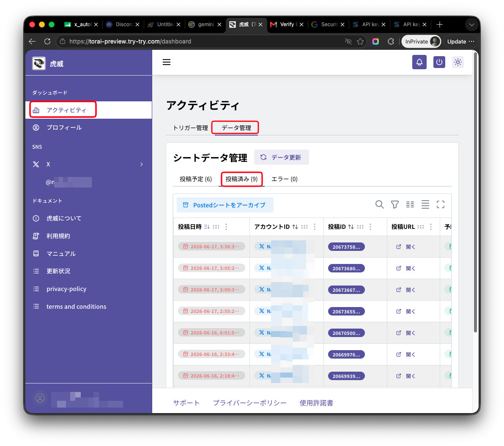
Task: Select 投稿済み (9) tab
Action: click(241, 179)
